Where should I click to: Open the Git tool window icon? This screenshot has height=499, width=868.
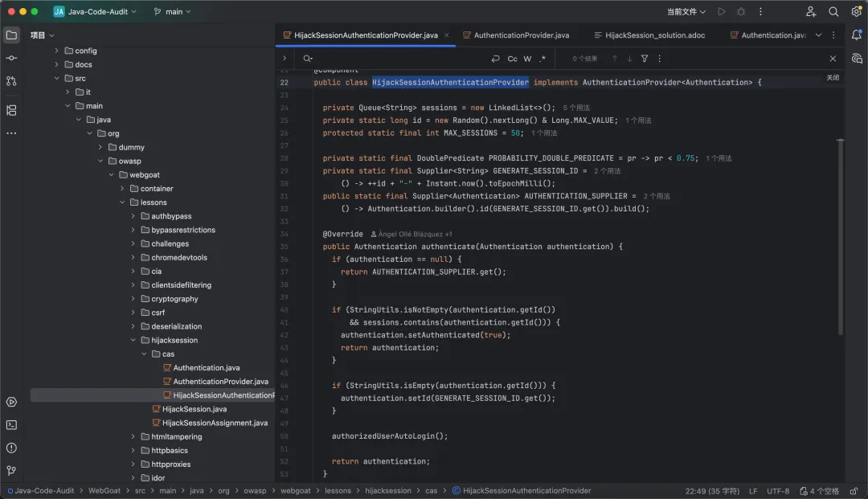[x=11, y=471]
